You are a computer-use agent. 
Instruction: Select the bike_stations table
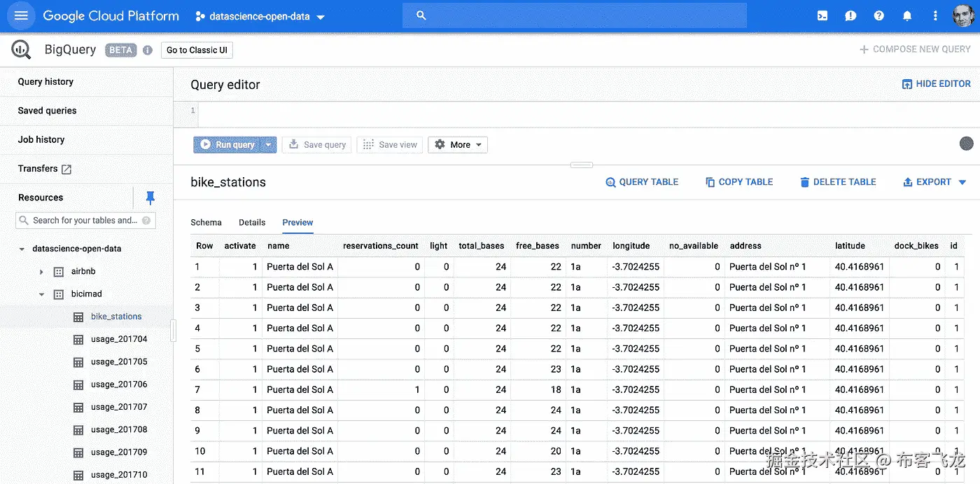(116, 317)
